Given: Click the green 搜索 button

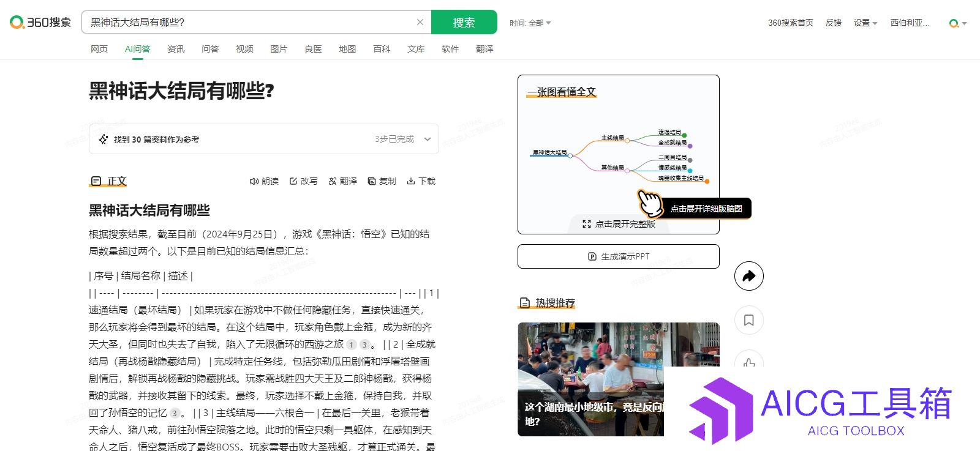Looking at the screenshot, I should tap(464, 22).
